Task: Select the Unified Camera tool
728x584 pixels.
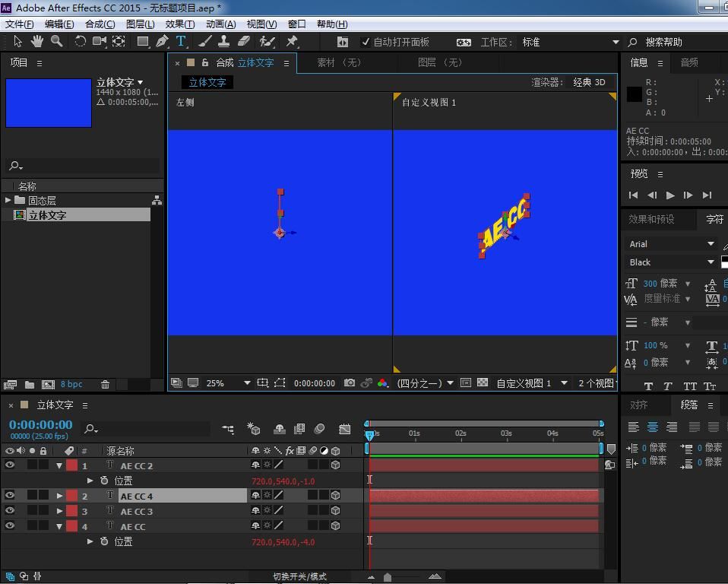Action: click(x=99, y=41)
